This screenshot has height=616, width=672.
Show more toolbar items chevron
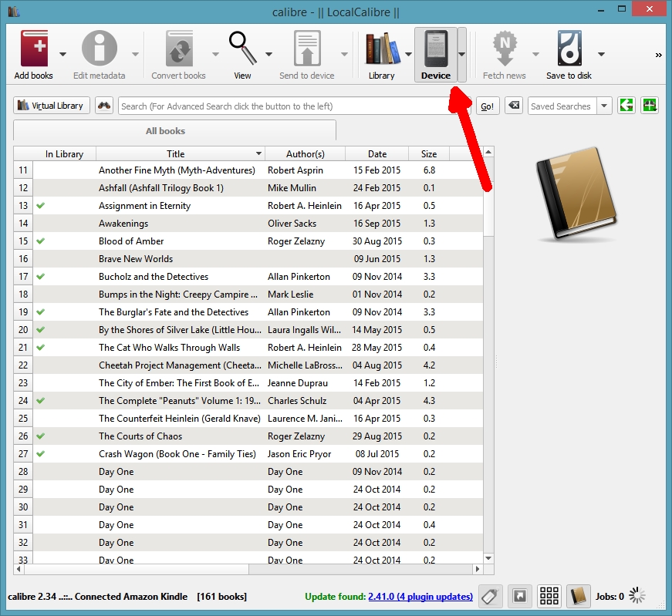[658, 55]
